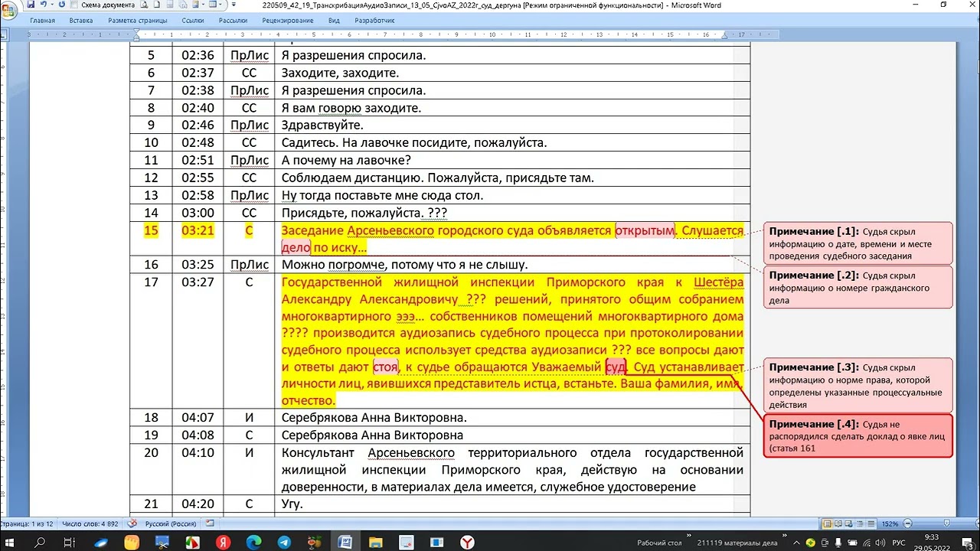Viewport: 980px width, 551px height.
Task: Open notification center icon
Action: [969, 543]
